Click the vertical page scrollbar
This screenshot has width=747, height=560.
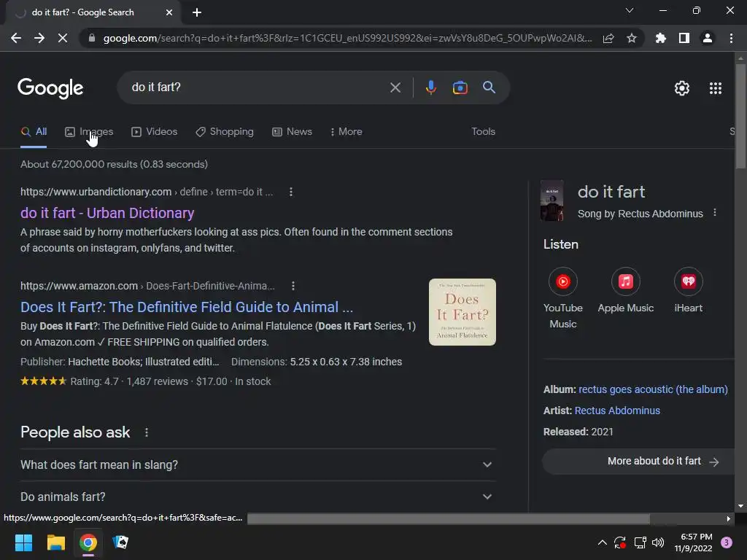(x=740, y=116)
